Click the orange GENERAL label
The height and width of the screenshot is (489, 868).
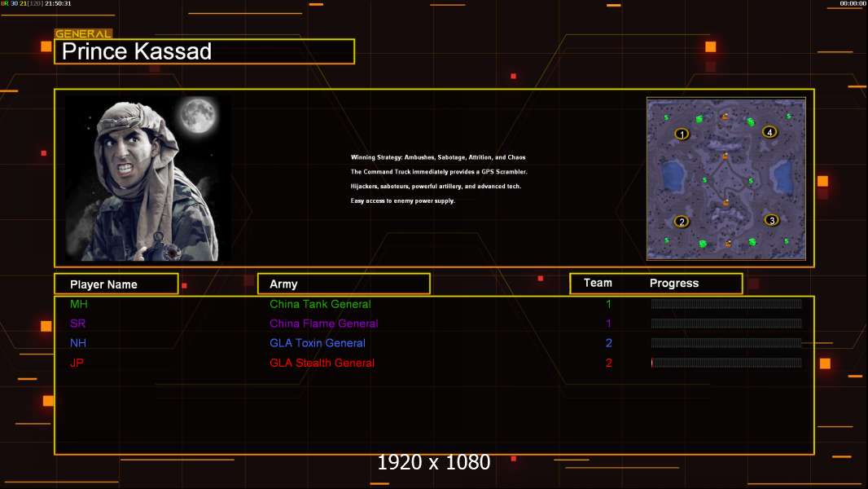pos(83,33)
